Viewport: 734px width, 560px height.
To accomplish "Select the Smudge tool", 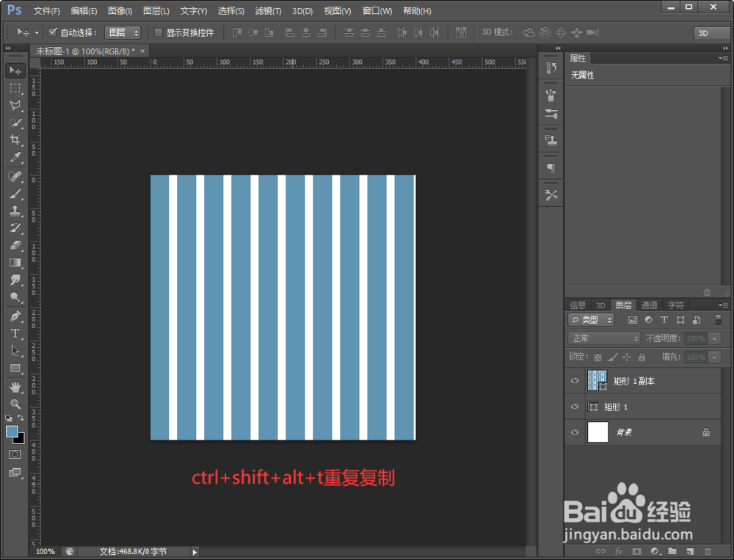I will (x=15, y=280).
